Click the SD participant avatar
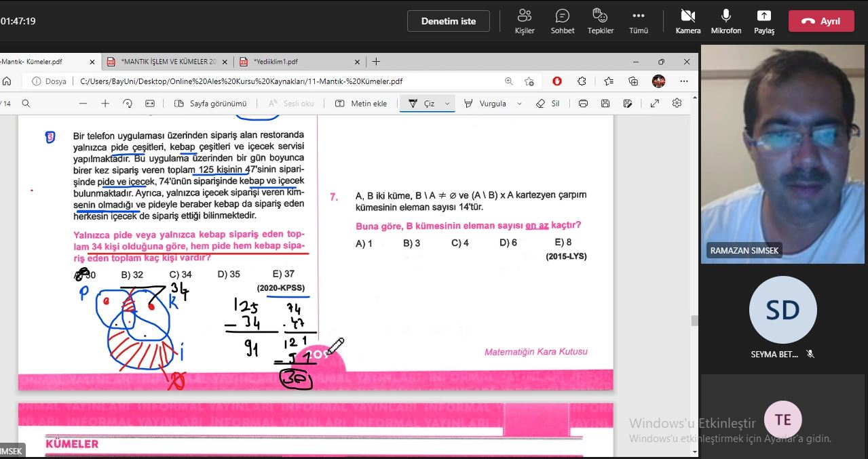The height and width of the screenshot is (459, 868). [782, 310]
